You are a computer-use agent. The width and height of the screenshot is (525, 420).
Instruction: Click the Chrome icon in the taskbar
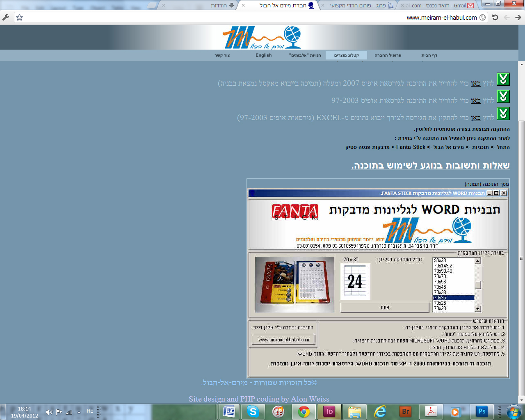[x=304, y=411]
